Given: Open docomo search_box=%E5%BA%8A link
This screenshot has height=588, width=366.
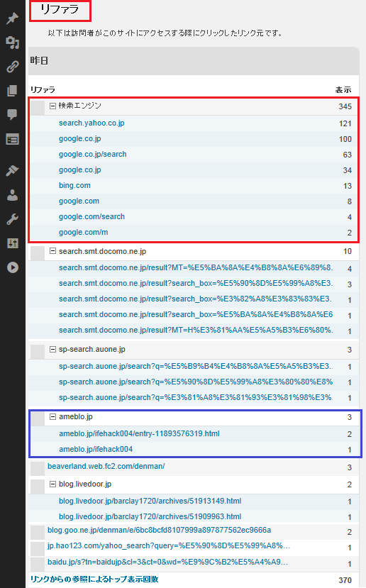Looking at the screenshot, I should point(196,315).
